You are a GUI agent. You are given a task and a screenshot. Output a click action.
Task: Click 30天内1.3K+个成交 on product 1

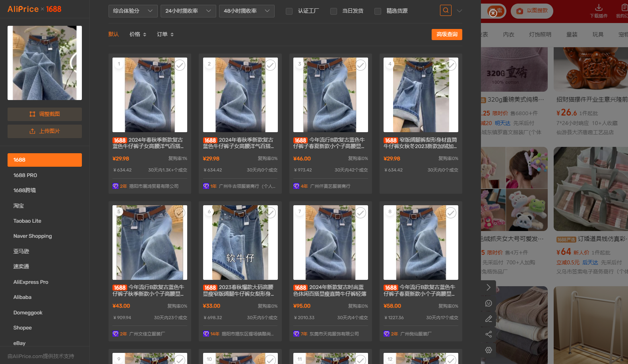167,170
